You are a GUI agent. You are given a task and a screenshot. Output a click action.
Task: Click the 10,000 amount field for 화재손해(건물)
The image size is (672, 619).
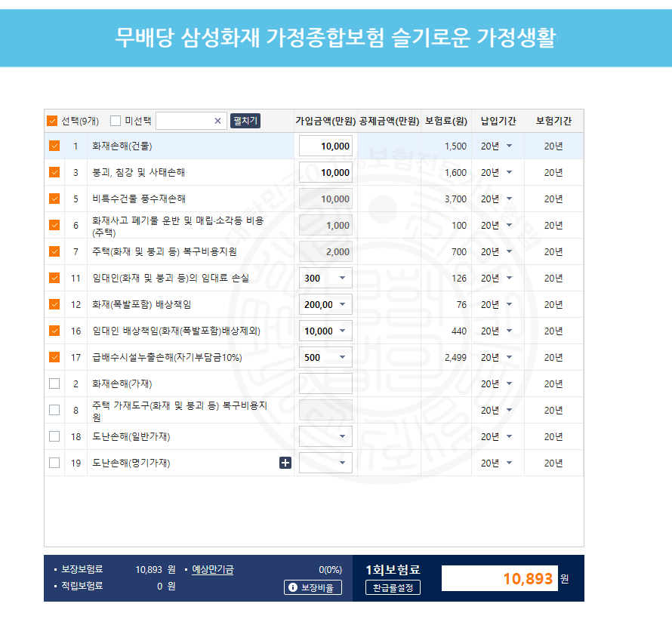point(325,146)
